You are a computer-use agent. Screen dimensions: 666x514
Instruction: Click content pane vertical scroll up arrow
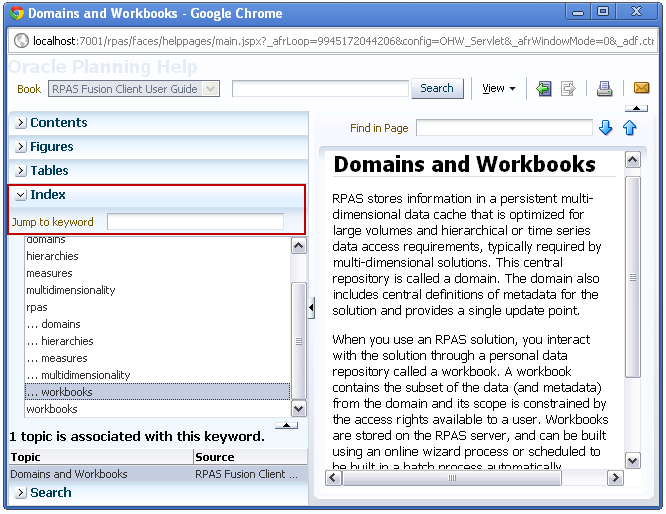pos(632,160)
